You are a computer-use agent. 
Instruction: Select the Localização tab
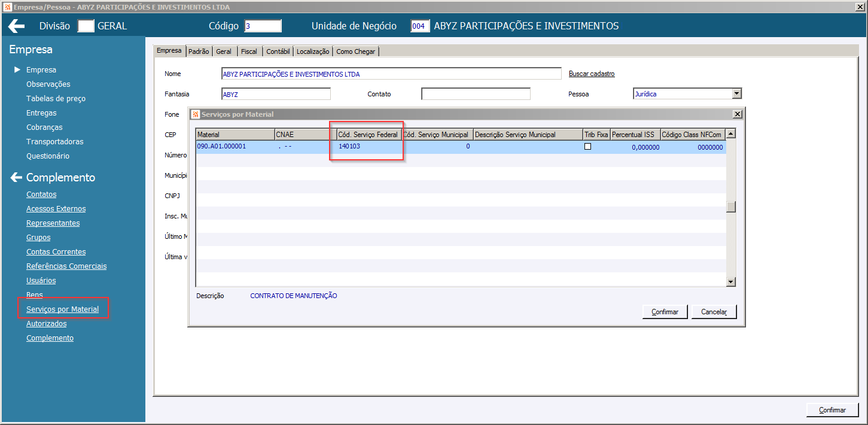[313, 51]
